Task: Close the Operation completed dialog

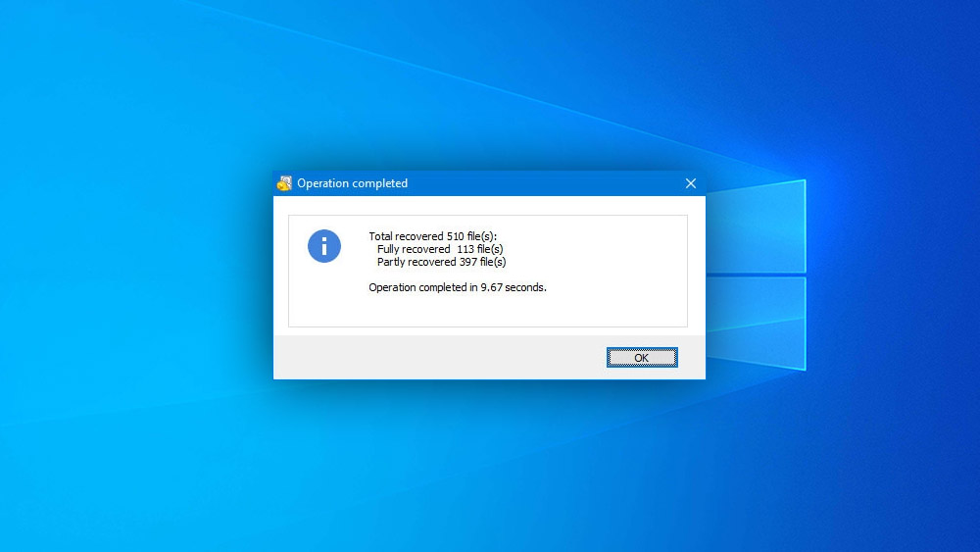Action: point(691,183)
